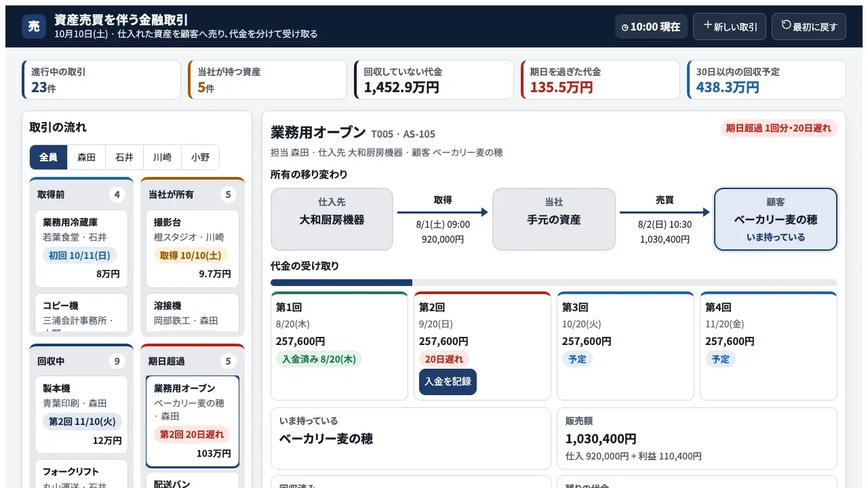Open the 溶接機 deal card
The width and height of the screenshot is (868, 488).
click(193, 313)
